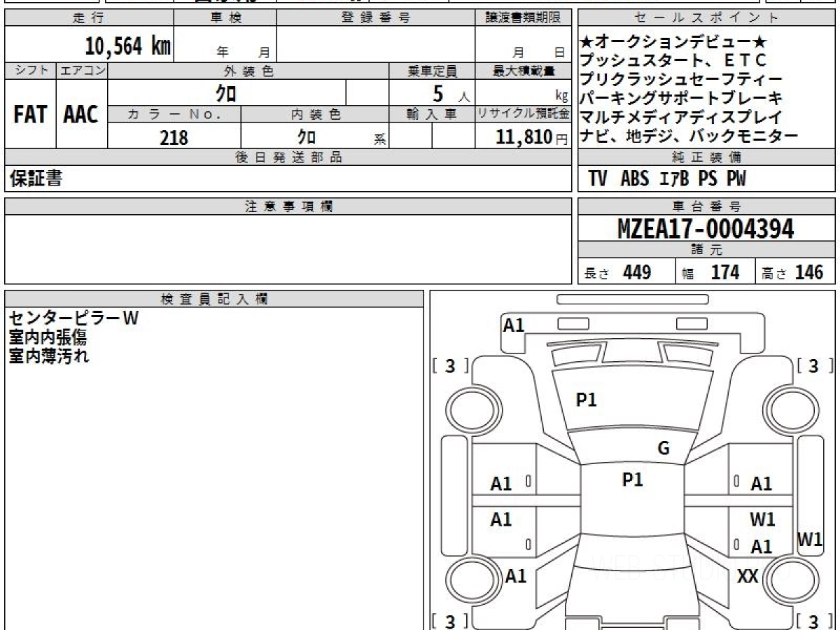
Task: Select the リサイクル預託金 header
Action: click(x=523, y=114)
